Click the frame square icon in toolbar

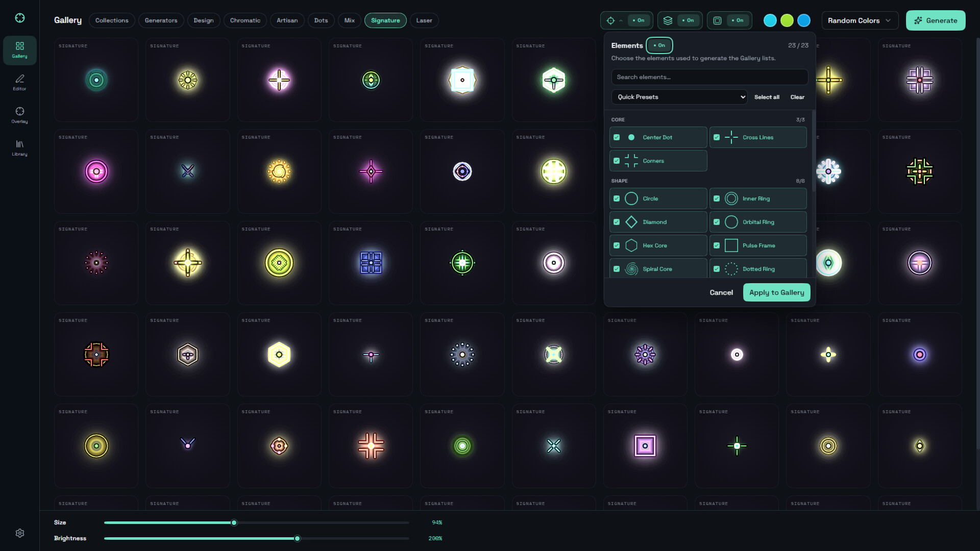tap(717, 20)
